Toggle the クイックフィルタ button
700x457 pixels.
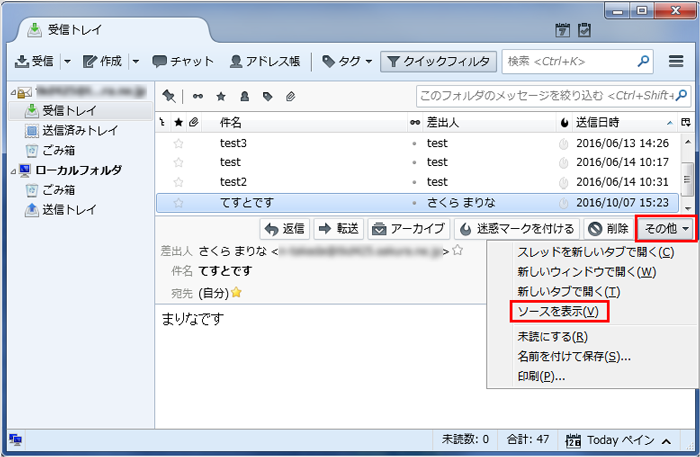438,61
